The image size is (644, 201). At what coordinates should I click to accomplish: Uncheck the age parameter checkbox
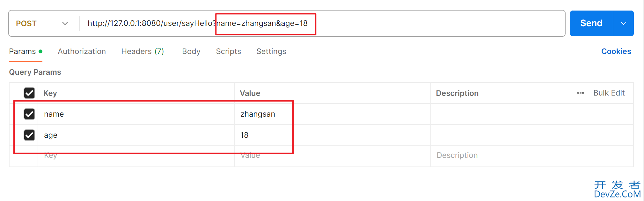29,135
